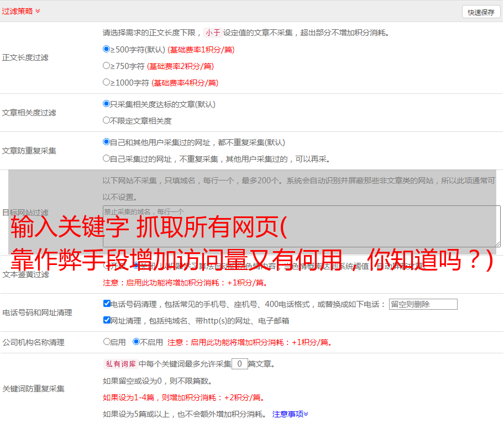Enable 公司机构名称清理 with 启用 radio
The image size is (504, 424).
[107, 342]
